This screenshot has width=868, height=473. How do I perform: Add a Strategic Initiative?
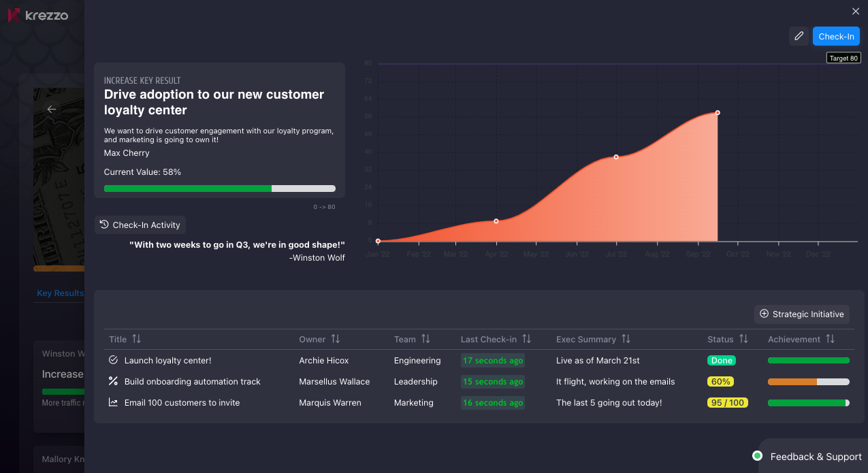(x=802, y=314)
